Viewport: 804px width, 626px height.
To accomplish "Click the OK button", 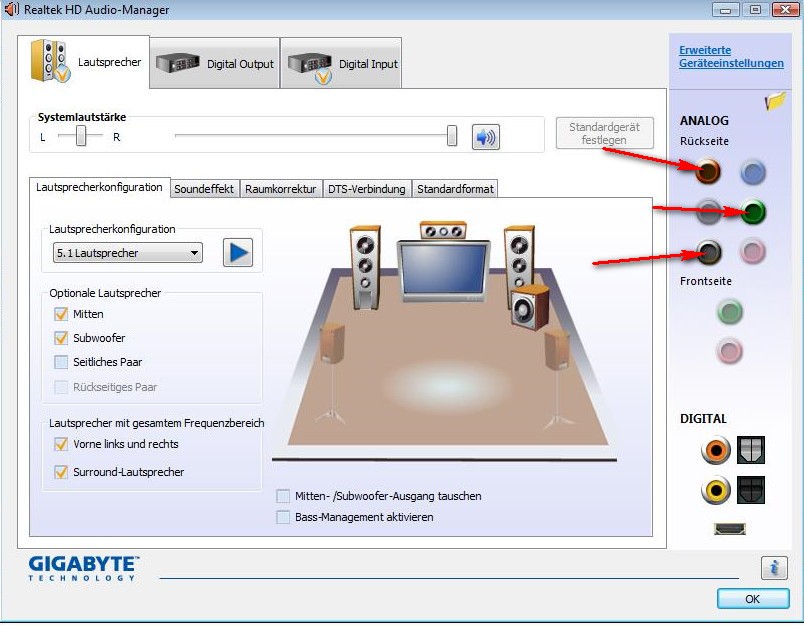I will click(x=753, y=599).
